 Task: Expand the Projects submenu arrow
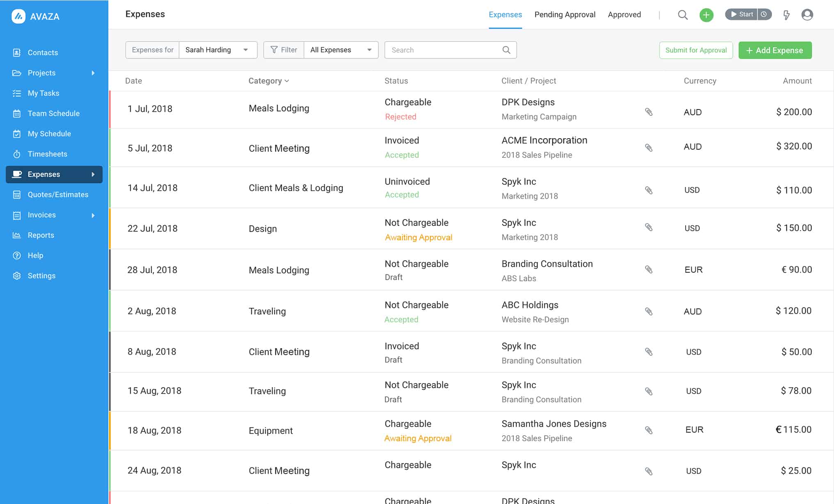(93, 73)
